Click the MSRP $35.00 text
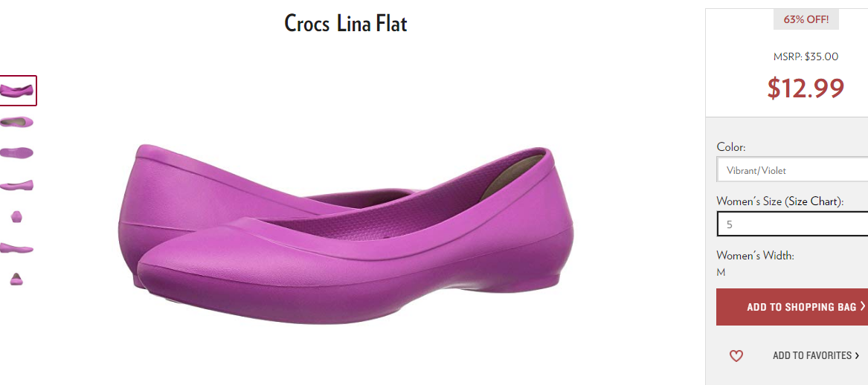Screen dimensions: 868x385 click(x=806, y=56)
